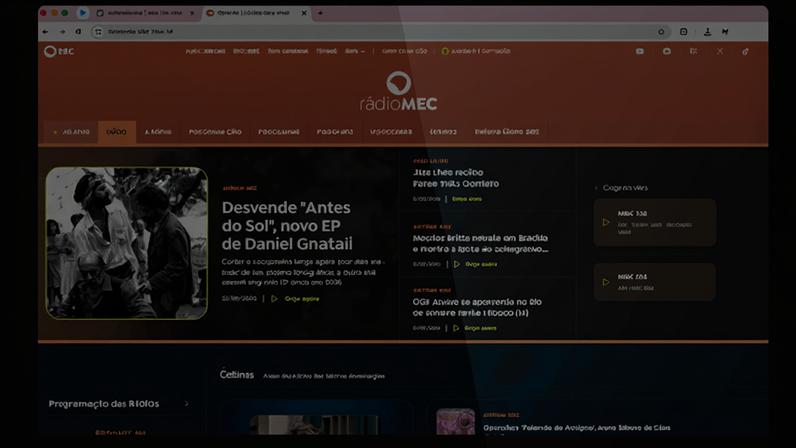Click the rádioMEC logo in the banner
796x448 pixels.
click(x=399, y=91)
